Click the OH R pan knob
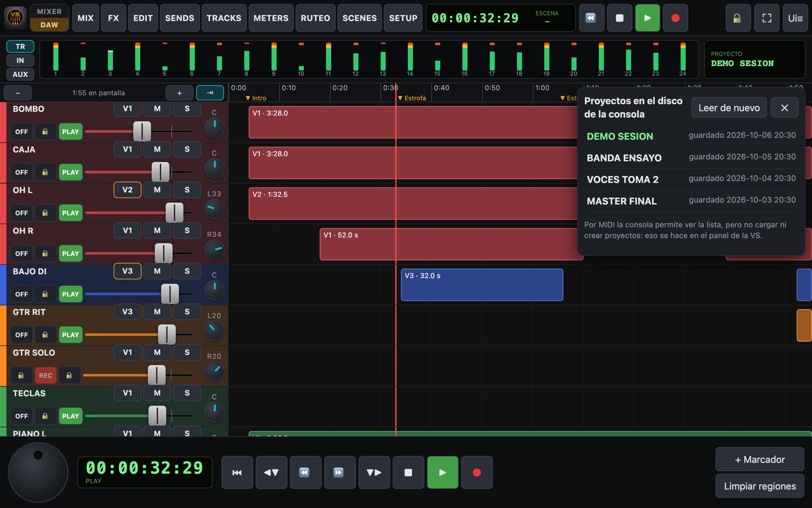 (214, 250)
